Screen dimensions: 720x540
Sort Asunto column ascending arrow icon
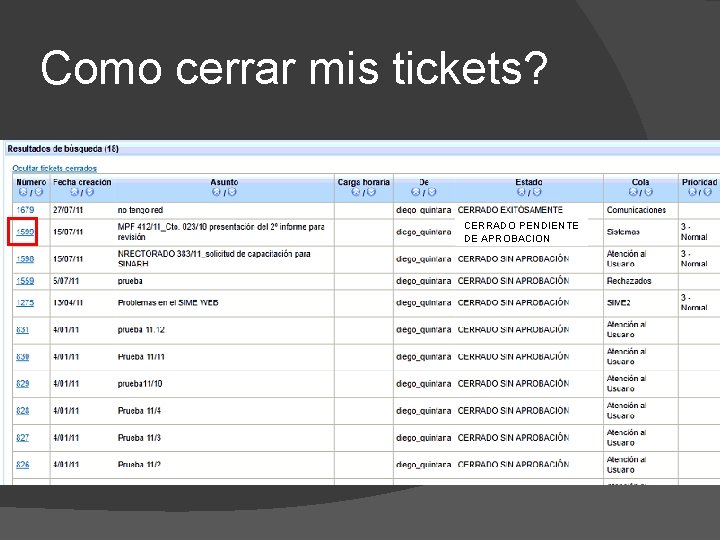(x=216, y=192)
